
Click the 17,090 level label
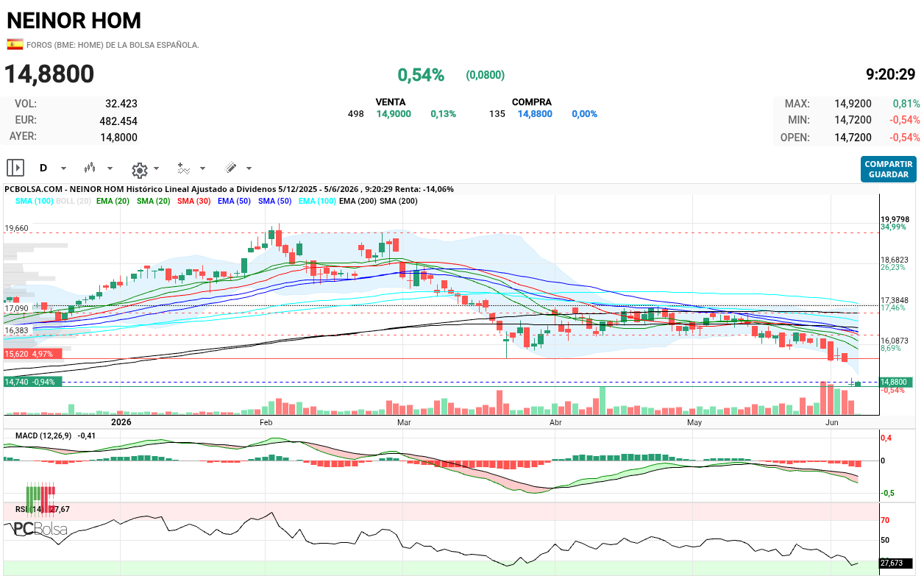(17, 309)
